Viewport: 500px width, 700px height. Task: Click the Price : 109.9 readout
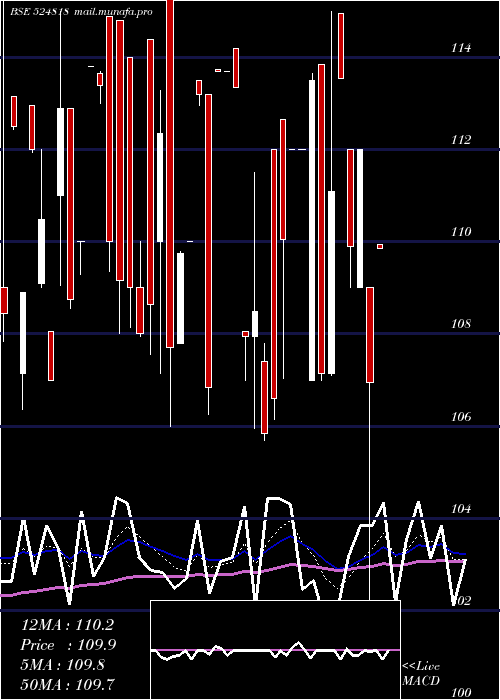69,645
